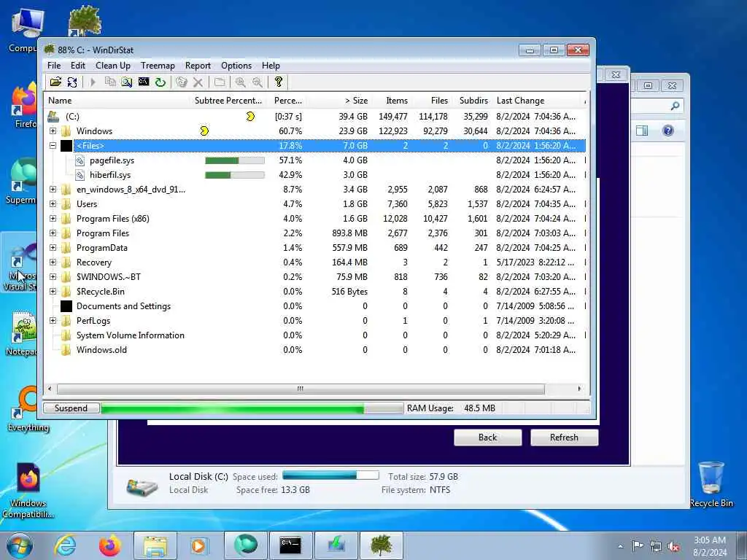Open the Treemap menu
747x560 pixels.
(x=158, y=66)
